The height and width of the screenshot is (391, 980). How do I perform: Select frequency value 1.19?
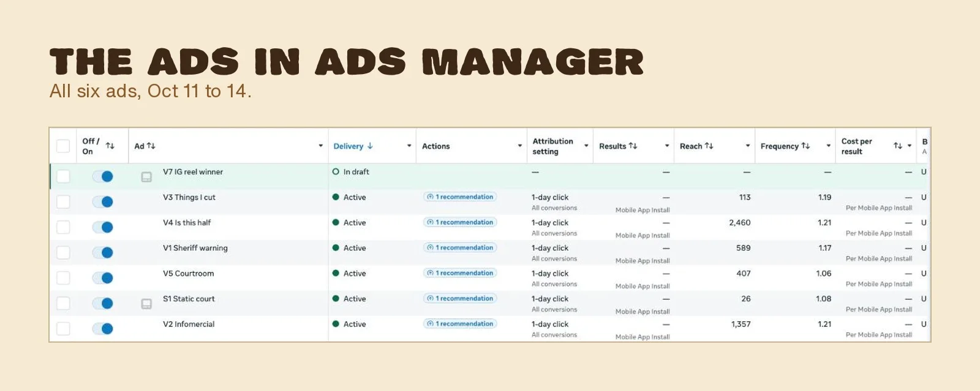tap(825, 197)
